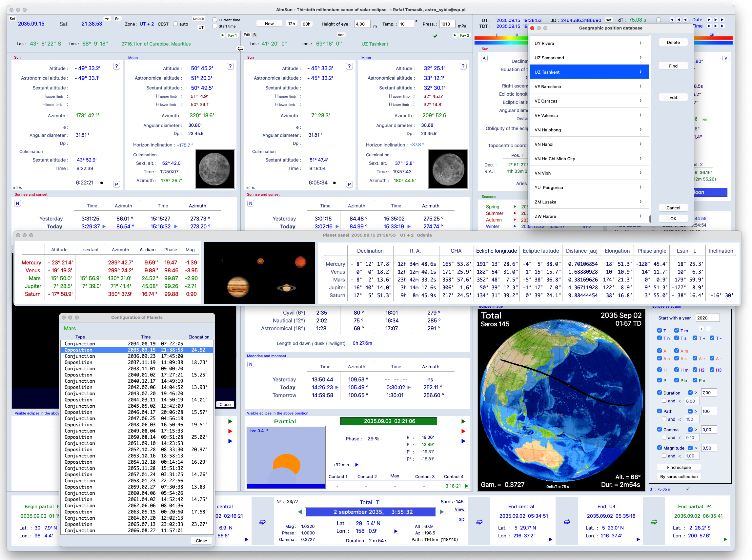Image resolution: width=752 pixels, height=560 pixels.
Task: Close the Configuration of Planets window via Close button
Action: point(201,541)
